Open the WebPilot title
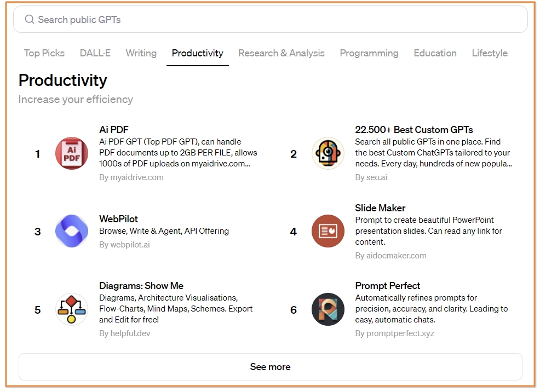Screen dimensions: 540x392 coord(118,219)
